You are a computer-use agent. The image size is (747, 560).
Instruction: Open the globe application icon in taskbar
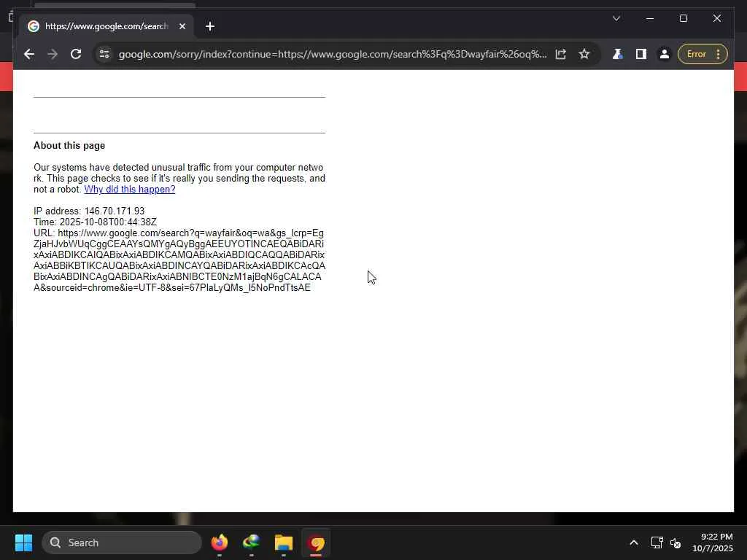[251, 542]
